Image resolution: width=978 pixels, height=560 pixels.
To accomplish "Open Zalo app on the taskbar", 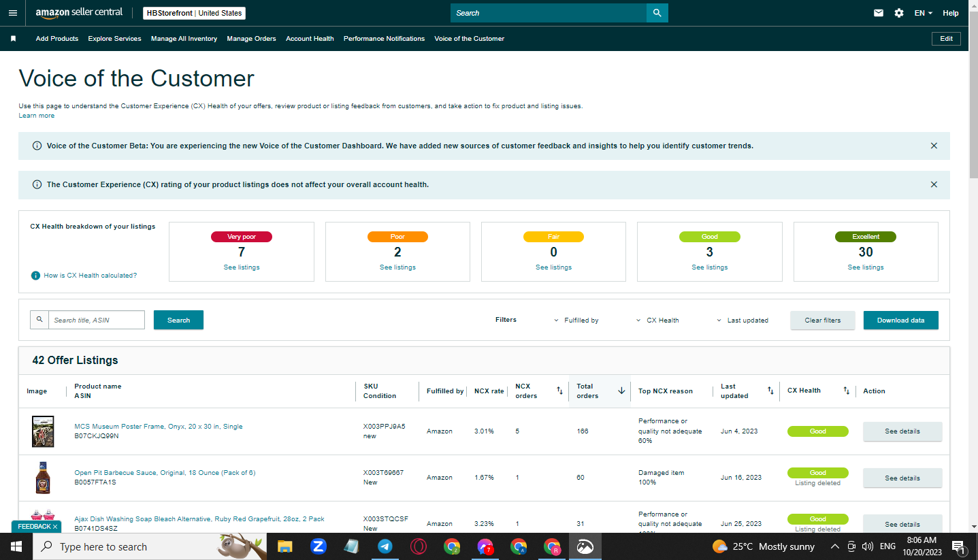I will tap(319, 546).
